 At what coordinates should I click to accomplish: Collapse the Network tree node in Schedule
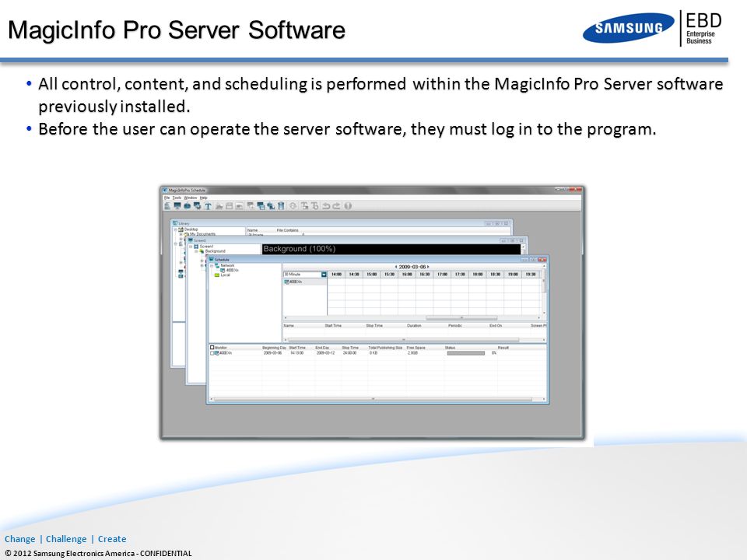tap(212, 266)
